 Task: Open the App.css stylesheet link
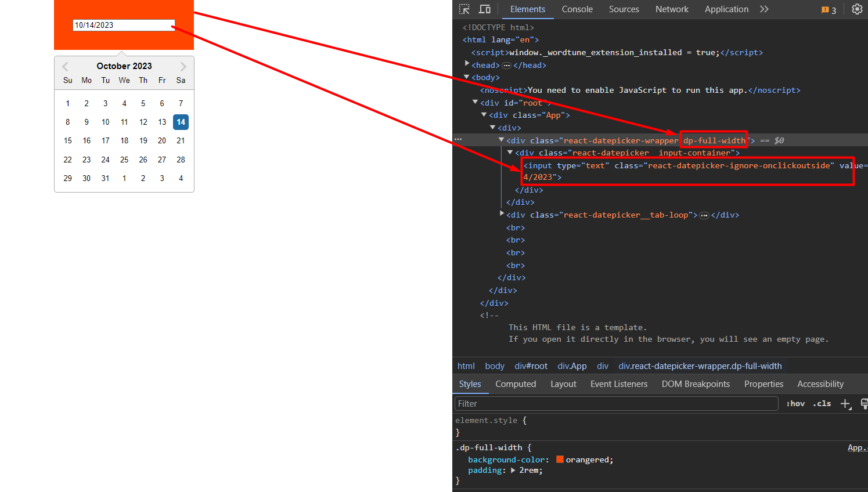coord(857,447)
